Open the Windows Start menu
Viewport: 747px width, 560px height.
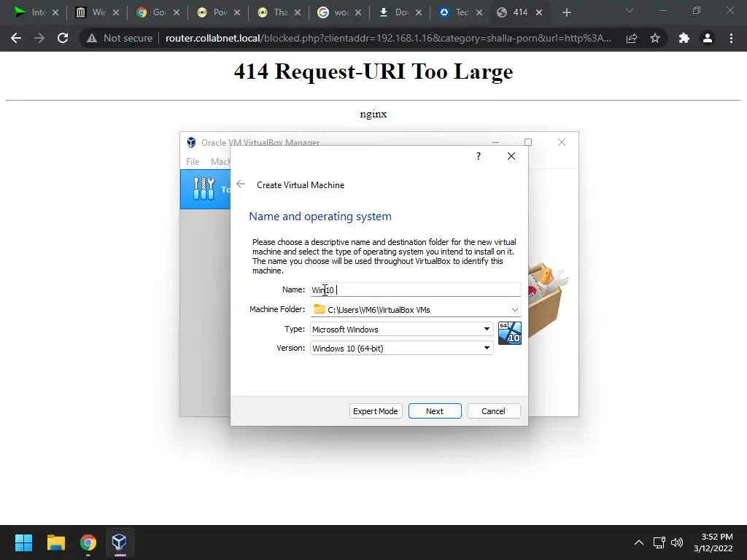point(23,542)
